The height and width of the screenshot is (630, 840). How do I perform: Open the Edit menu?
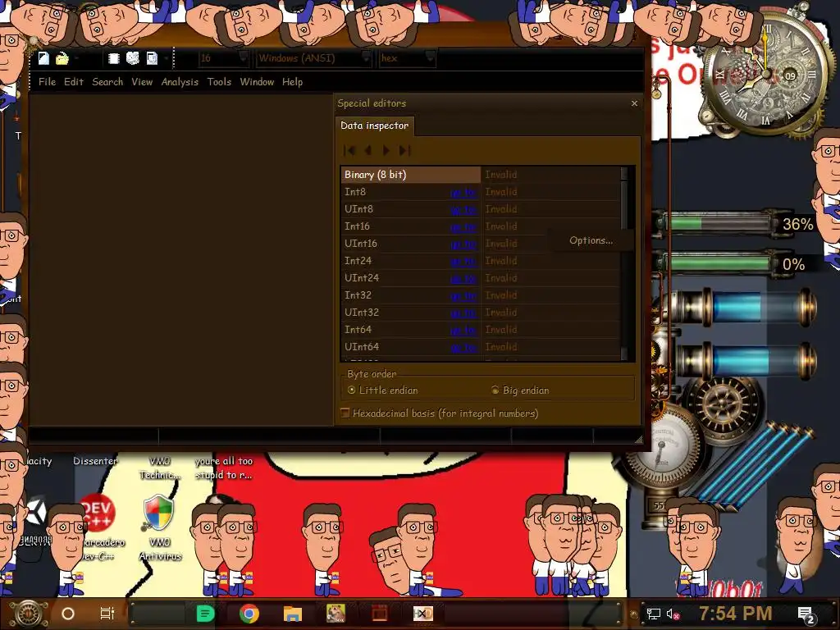[x=73, y=82]
